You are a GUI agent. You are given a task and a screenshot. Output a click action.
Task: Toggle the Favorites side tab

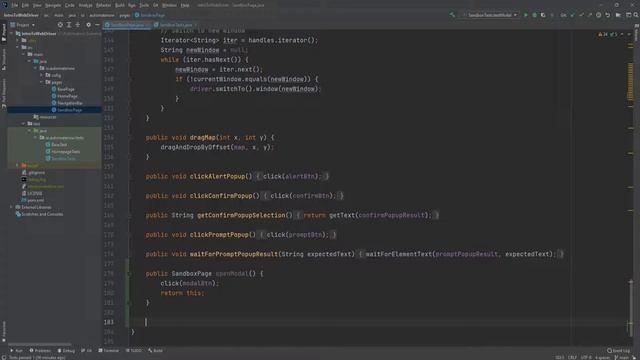tap(4, 331)
